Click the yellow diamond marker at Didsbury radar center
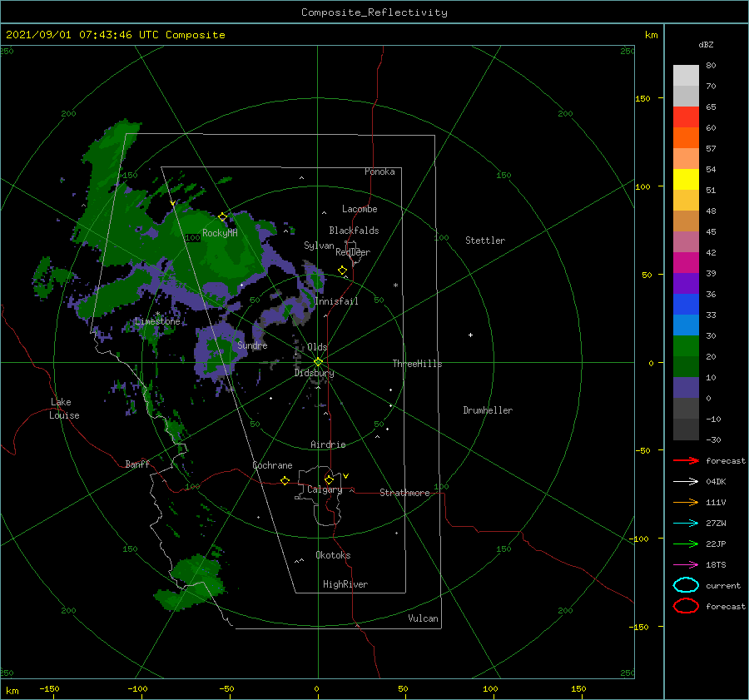The image size is (749, 700). coord(318,362)
